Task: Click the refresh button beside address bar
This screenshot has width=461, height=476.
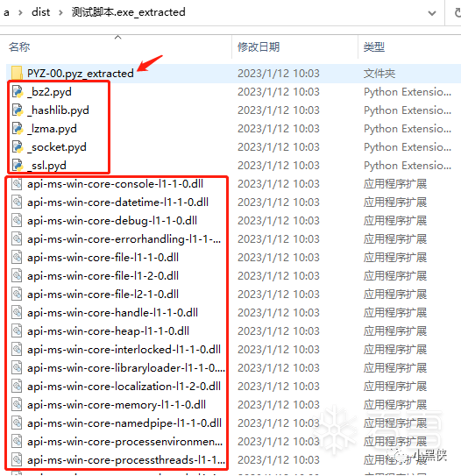Action: pos(457,13)
